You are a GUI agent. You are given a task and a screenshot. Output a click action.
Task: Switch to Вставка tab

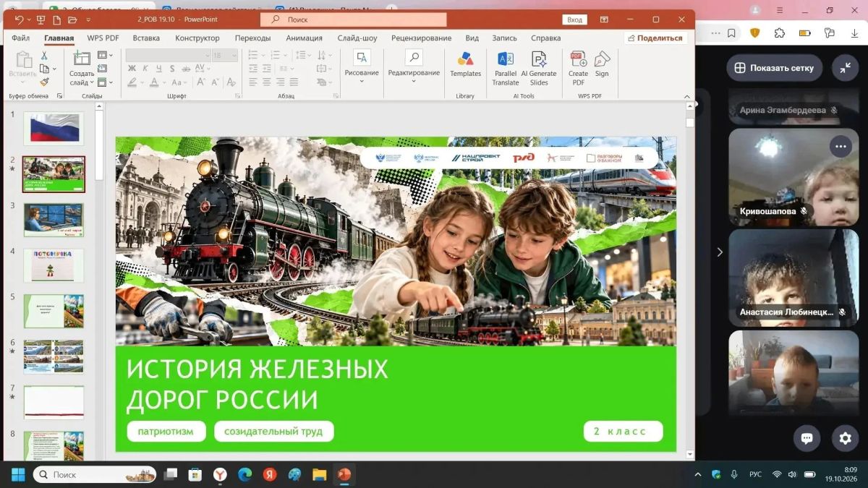(x=146, y=38)
